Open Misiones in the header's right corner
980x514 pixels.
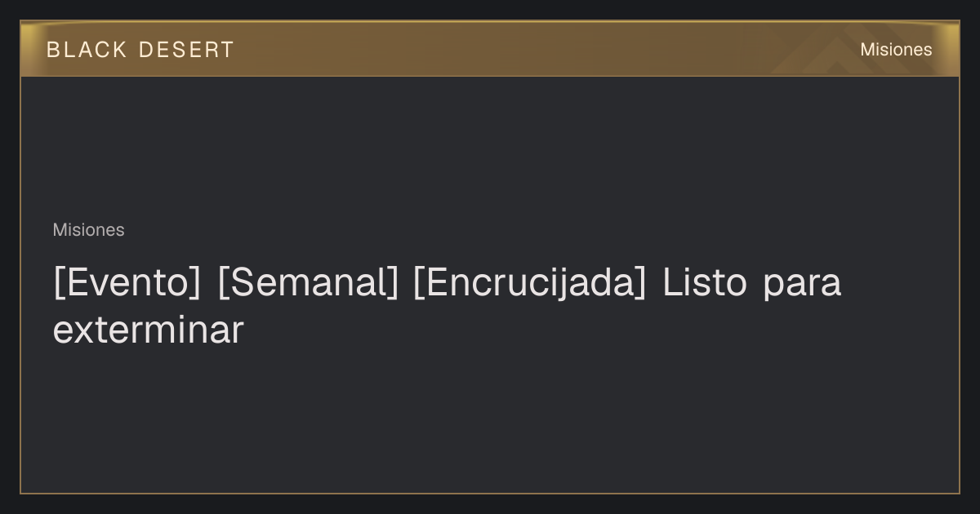point(896,50)
